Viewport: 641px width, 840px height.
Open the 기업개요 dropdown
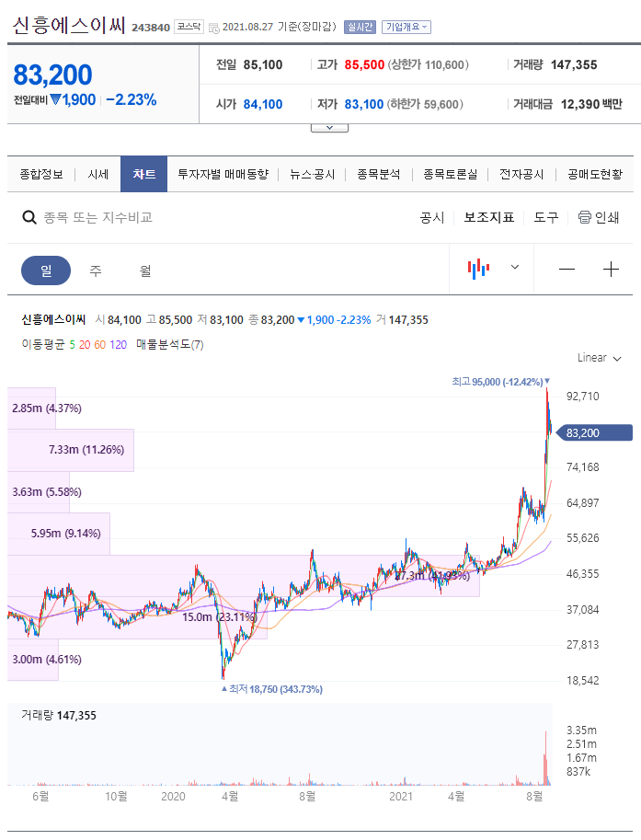click(x=406, y=27)
